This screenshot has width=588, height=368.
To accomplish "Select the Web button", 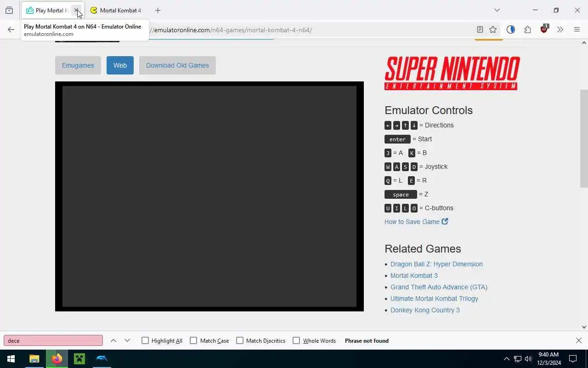I will point(120,65).
